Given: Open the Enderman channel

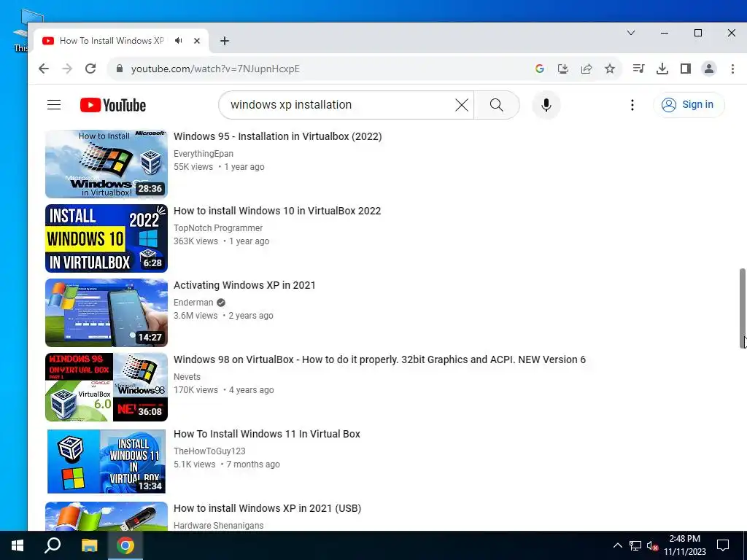Looking at the screenshot, I should click(193, 303).
